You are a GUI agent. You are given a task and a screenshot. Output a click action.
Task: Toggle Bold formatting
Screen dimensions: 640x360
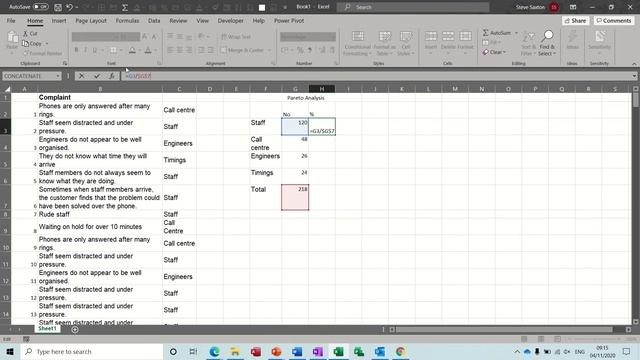pos(76,50)
